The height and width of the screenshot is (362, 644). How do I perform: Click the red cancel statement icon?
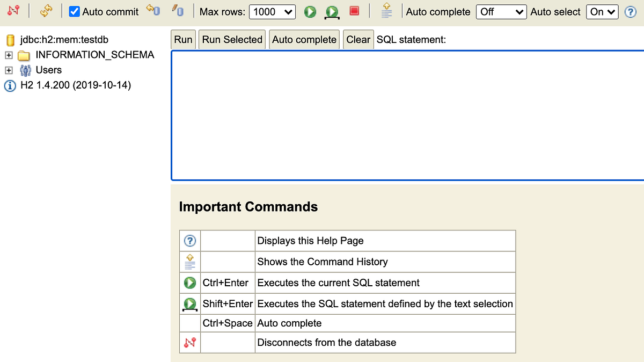355,11
